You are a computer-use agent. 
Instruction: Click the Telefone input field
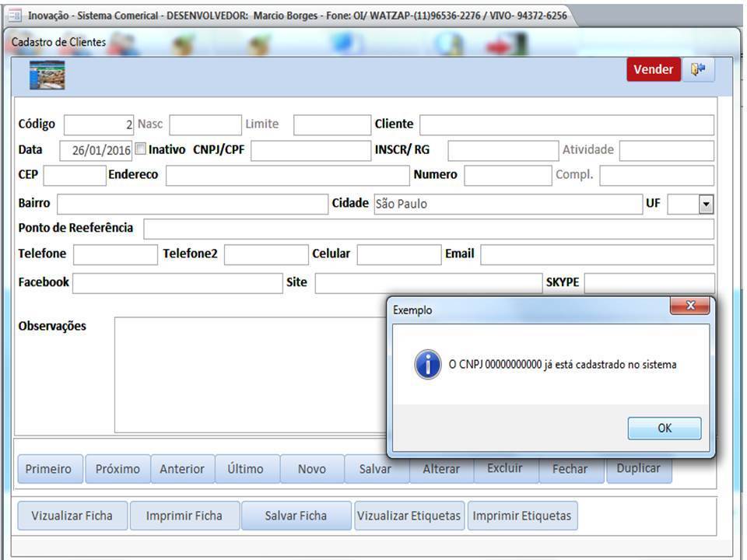(x=115, y=255)
